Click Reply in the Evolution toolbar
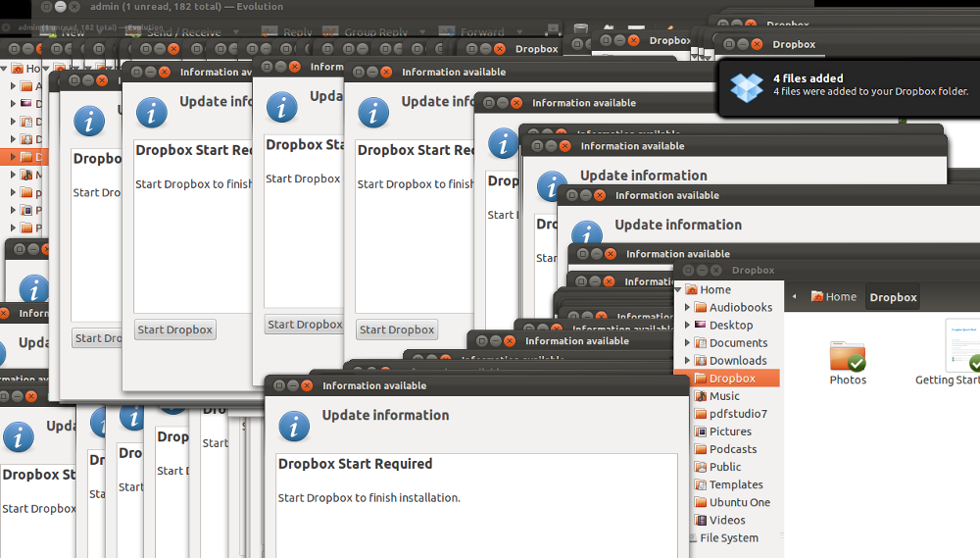 [287, 32]
